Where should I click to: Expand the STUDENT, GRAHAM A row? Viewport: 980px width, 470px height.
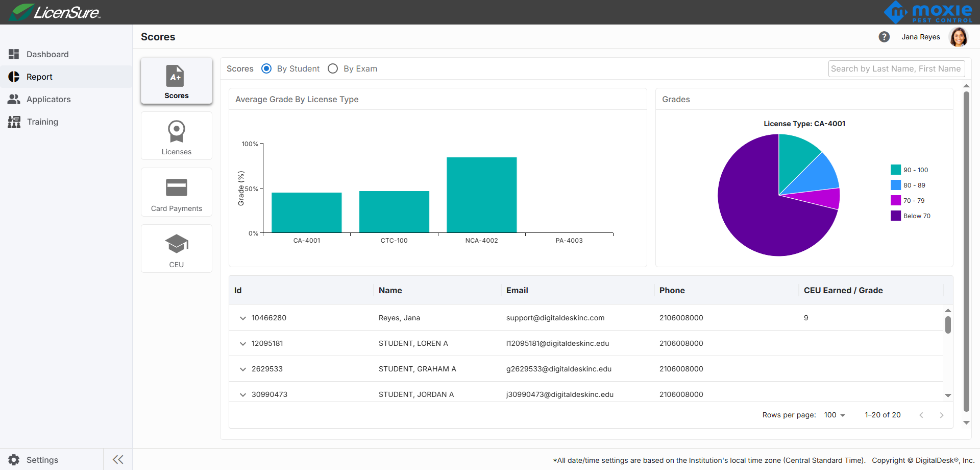coord(243,369)
